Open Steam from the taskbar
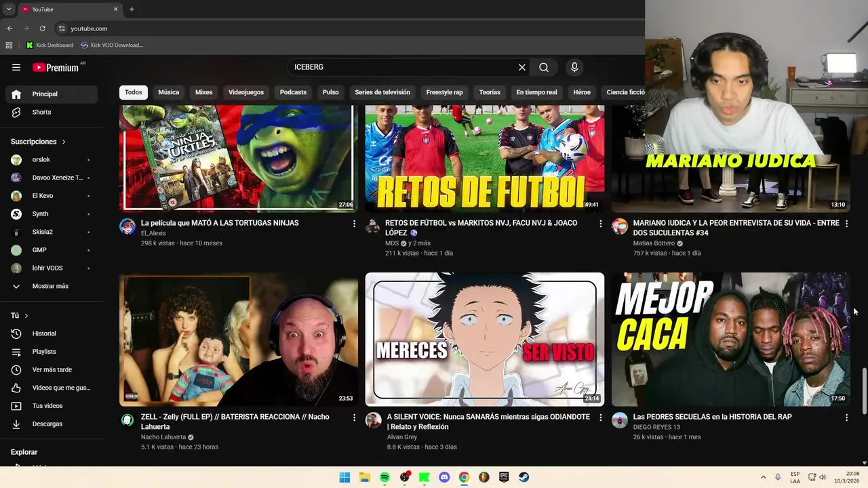Screen dimensions: 868x488 [x=524, y=477]
